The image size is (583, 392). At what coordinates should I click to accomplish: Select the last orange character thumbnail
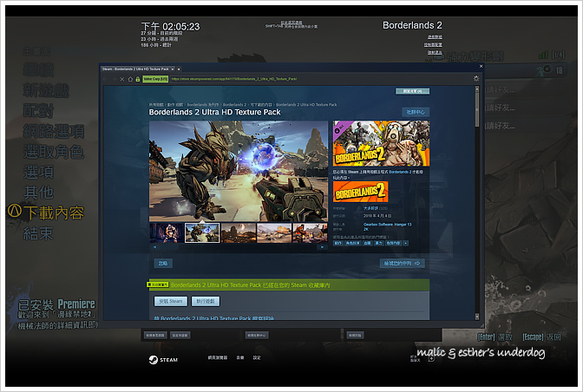coord(310,233)
